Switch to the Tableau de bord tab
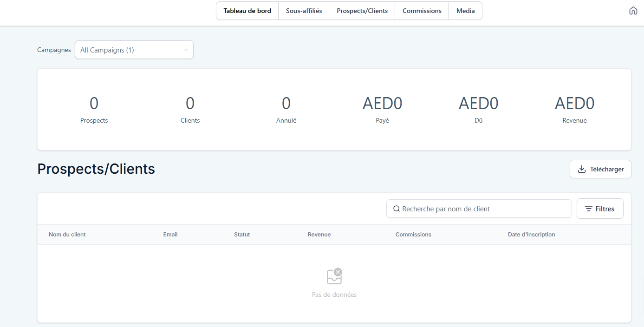644x327 pixels. [x=247, y=11]
